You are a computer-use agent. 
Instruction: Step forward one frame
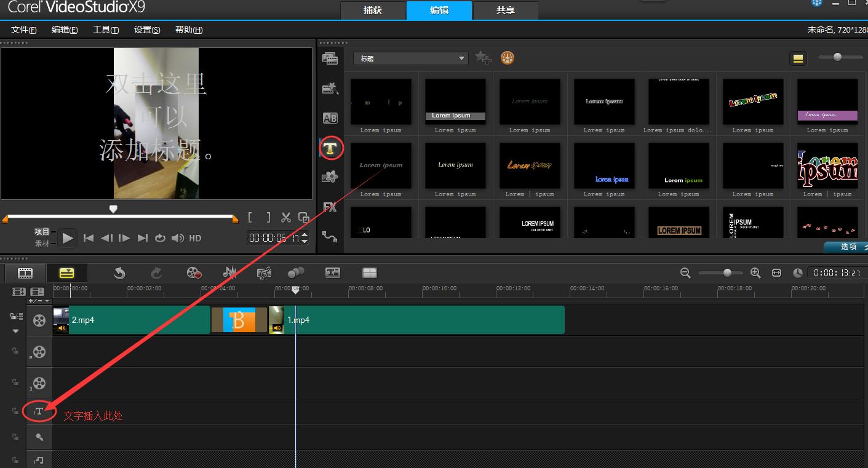124,238
